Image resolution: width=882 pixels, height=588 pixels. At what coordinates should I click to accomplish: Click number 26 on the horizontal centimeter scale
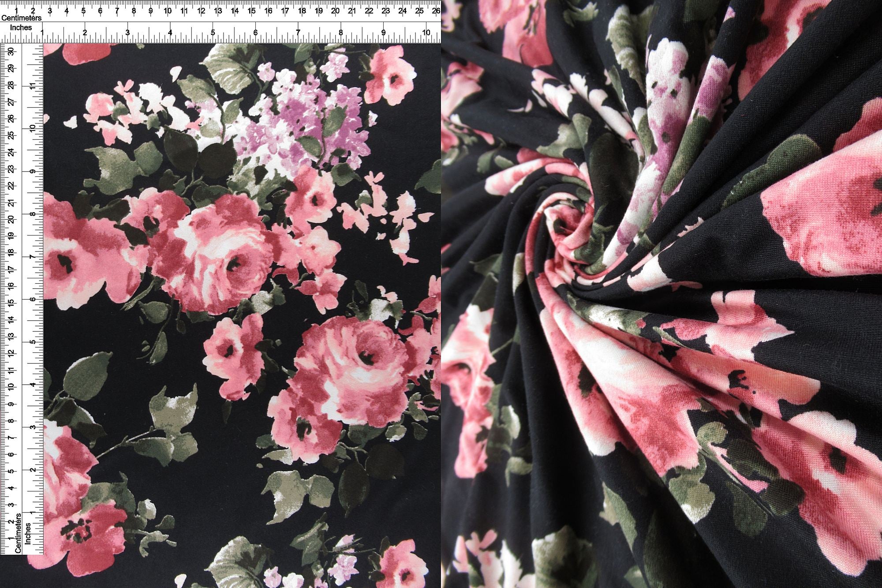click(436, 10)
